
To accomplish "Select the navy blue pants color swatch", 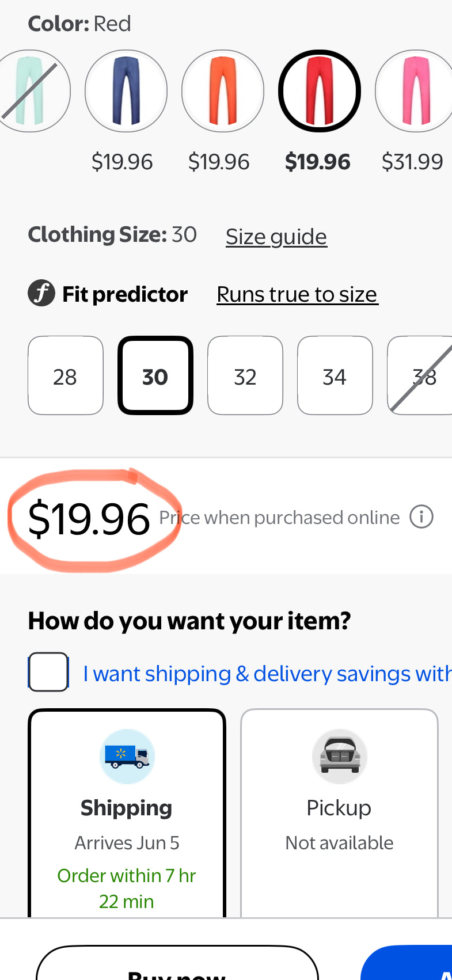I will [126, 91].
